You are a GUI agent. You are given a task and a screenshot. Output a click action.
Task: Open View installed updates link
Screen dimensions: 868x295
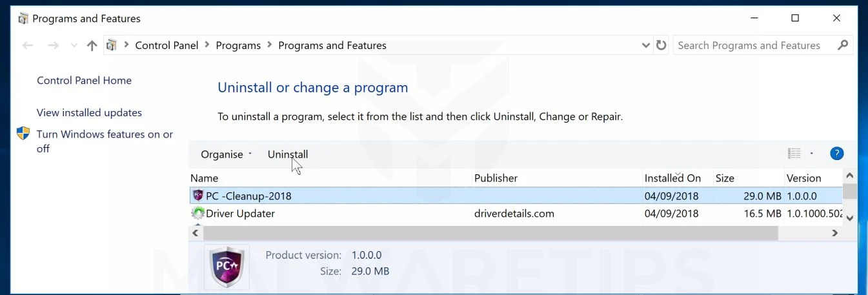click(x=89, y=112)
